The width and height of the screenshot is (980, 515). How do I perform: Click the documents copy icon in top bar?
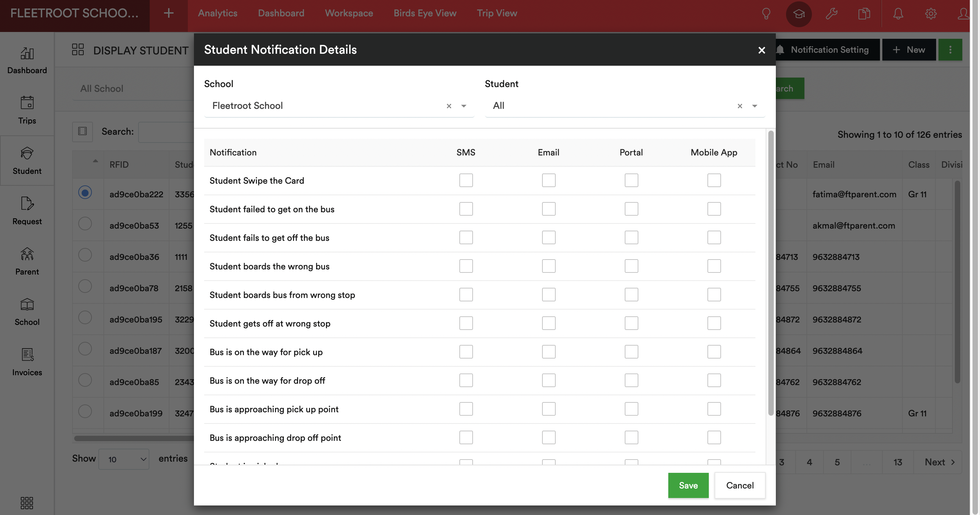pyautogui.click(x=864, y=14)
